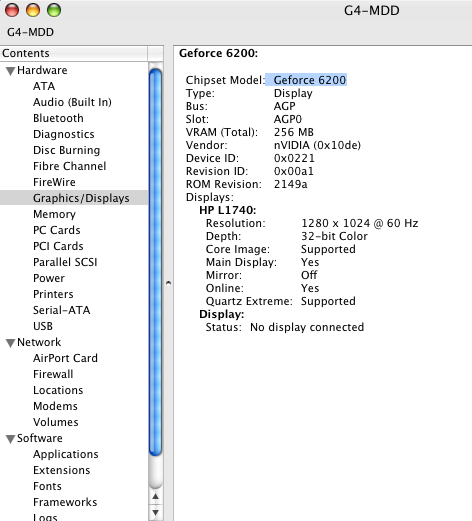Viewport: 472px width, 521px height.
Task: Open Serial-ATA details
Action: [62, 310]
